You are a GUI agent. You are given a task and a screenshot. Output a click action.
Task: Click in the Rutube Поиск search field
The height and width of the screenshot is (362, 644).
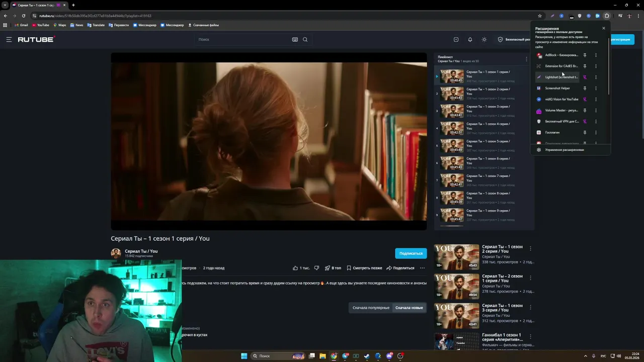click(x=243, y=39)
